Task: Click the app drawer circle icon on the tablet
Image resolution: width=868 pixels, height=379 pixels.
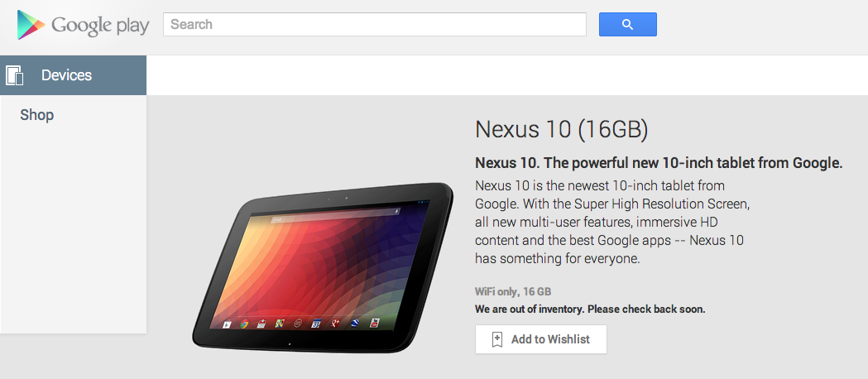Action: [x=298, y=323]
